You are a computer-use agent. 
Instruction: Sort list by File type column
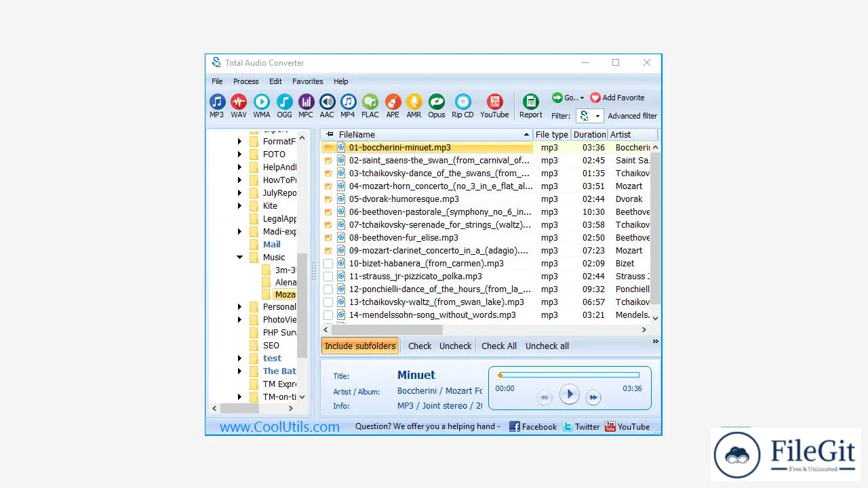coord(552,134)
